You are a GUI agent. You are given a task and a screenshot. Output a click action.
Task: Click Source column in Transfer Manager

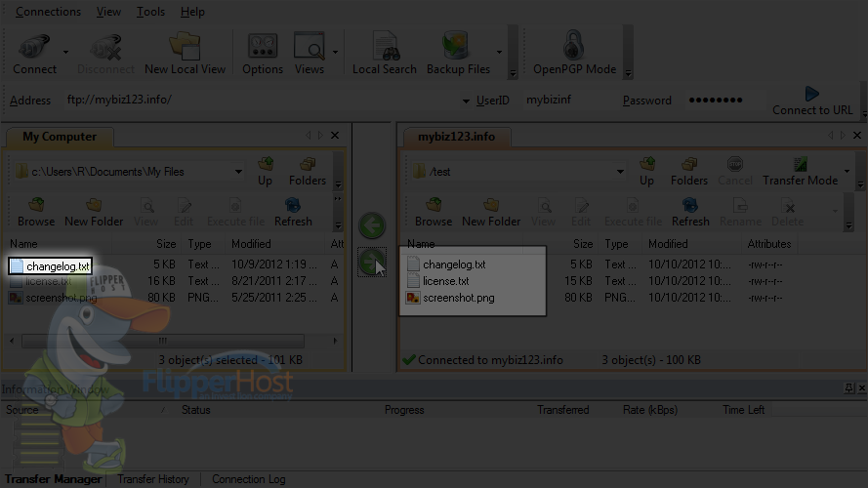click(x=22, y=410)
